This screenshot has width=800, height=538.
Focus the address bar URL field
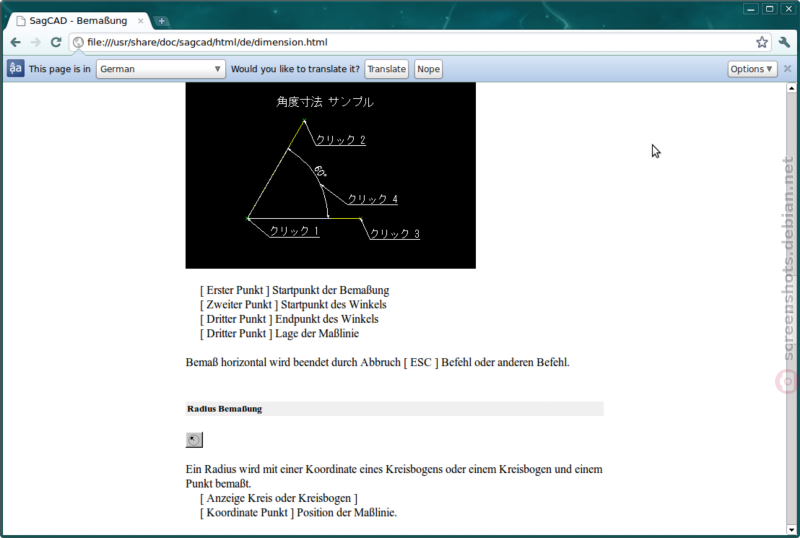click(x=418, y=42)
